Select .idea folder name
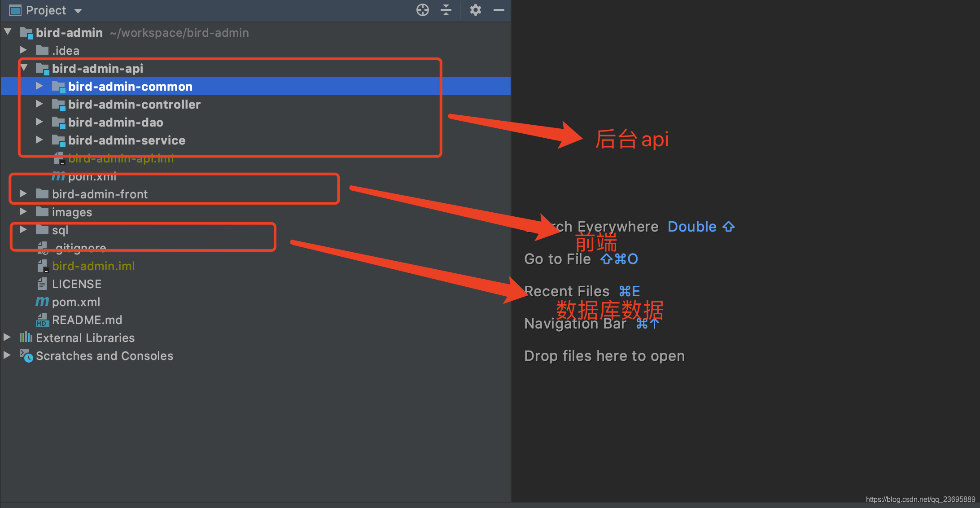The image size is (980, 508). [x=66, y=50]
